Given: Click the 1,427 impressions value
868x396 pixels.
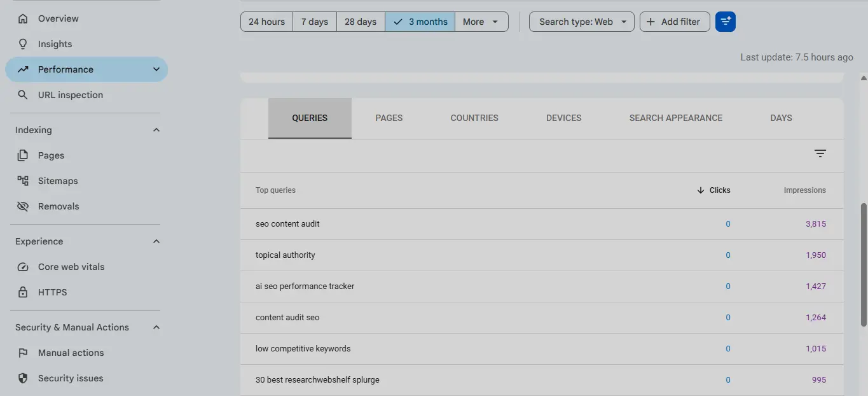Looking at the screenshot, I should click(x=816, y=286).
